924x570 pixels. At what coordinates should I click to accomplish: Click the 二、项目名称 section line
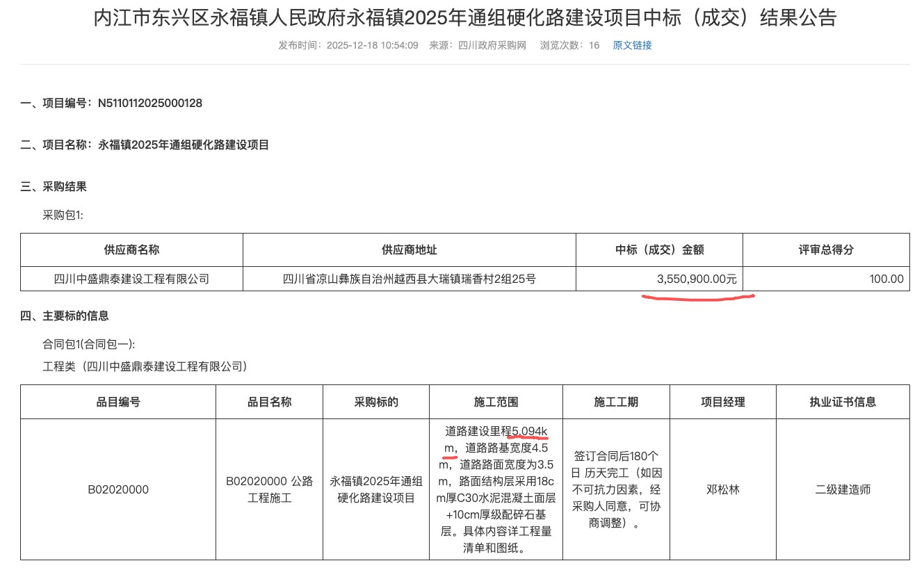[145, 145]
